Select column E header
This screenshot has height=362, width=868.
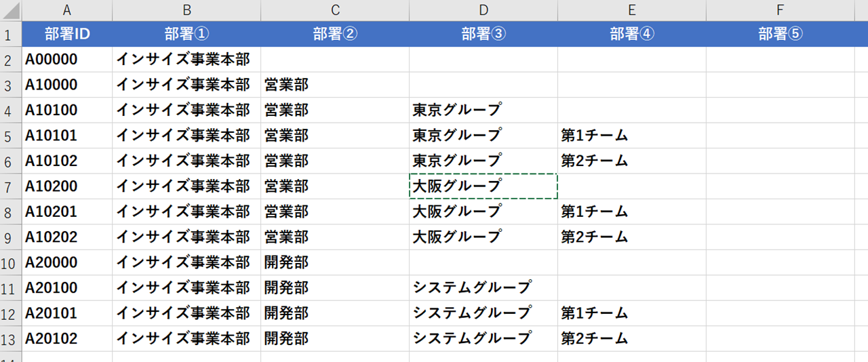(632, 10)
